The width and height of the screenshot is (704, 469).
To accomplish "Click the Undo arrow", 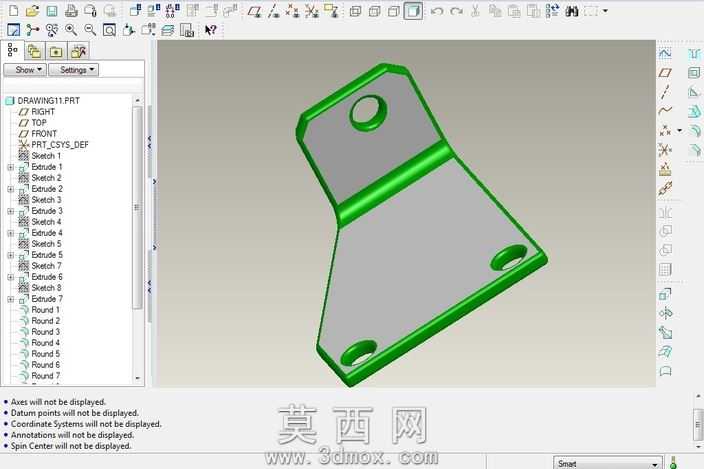I will pos(436,11).
